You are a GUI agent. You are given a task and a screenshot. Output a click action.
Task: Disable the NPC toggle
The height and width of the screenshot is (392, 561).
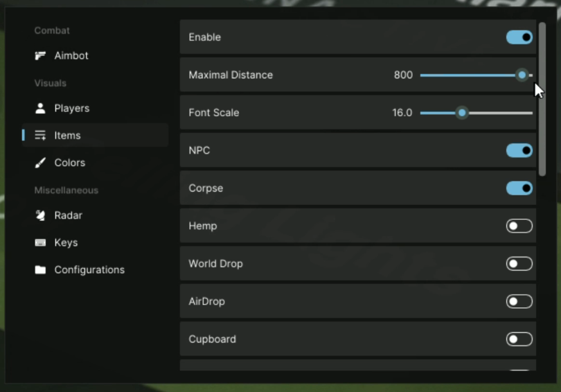coord(519,150)
